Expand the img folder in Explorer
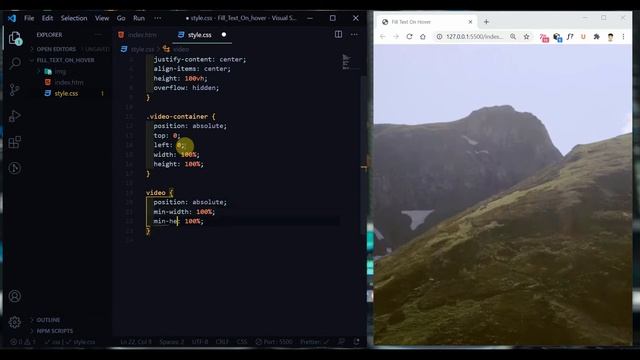 [x=60, y=71]
